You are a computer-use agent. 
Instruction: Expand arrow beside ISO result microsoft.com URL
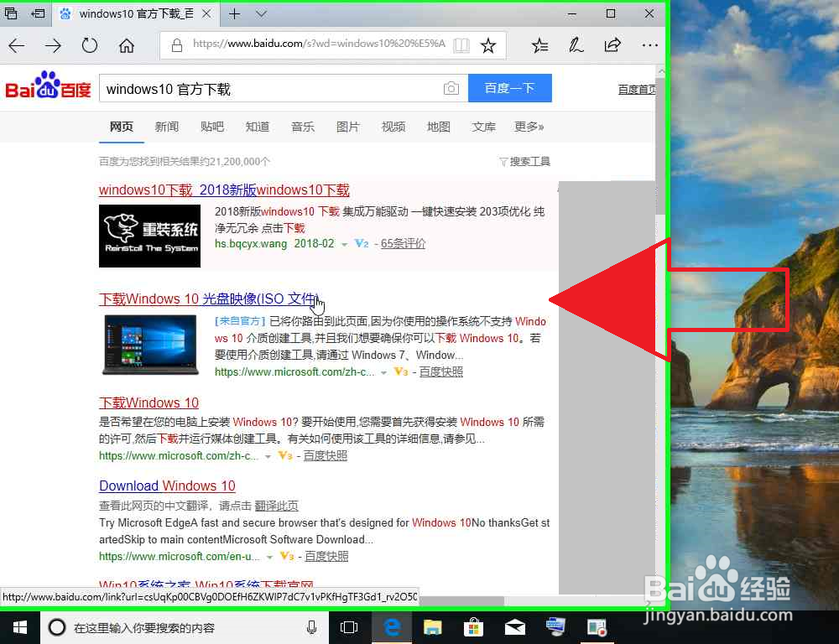pos(383,373)
